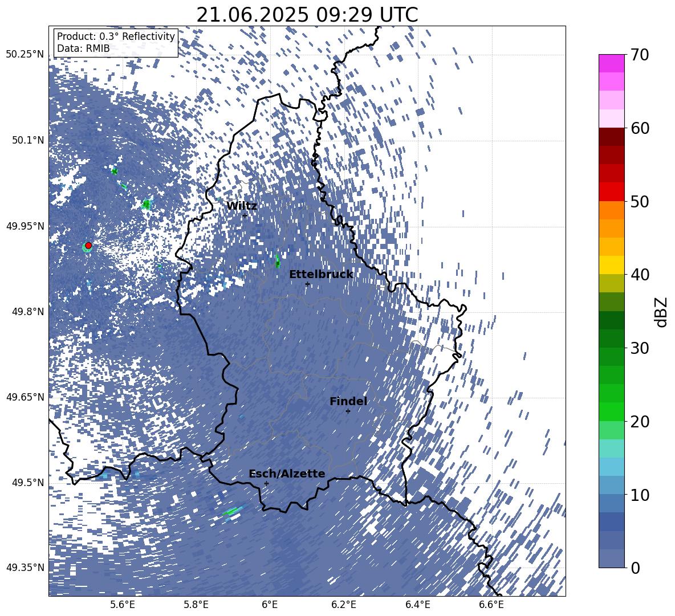Click the 10 tick on colorbar

(639, 495)
